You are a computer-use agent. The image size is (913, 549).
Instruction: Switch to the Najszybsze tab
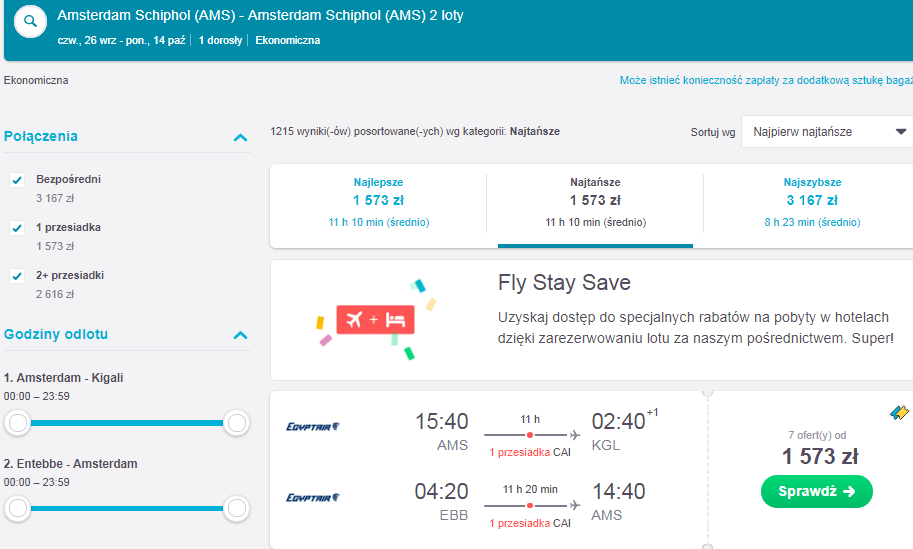click(812, 201)
